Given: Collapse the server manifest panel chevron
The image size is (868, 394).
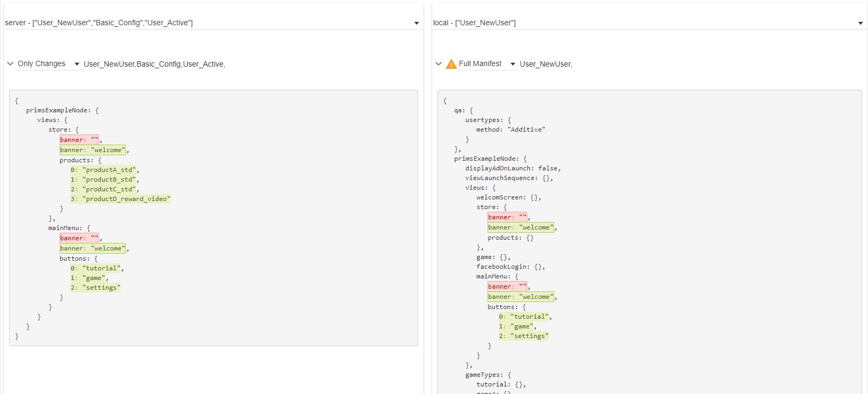Looking at the screenshot, I should [10, 63].
